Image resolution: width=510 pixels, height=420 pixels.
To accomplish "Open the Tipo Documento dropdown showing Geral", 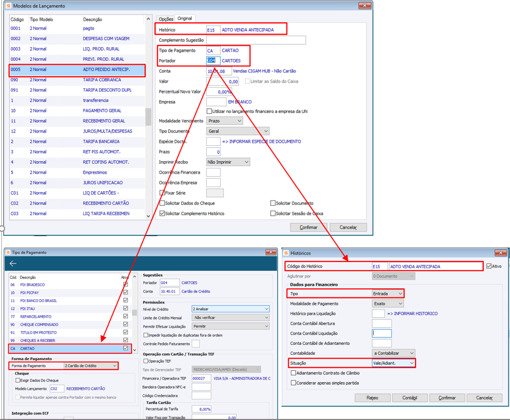I will (x=238, y=131).
